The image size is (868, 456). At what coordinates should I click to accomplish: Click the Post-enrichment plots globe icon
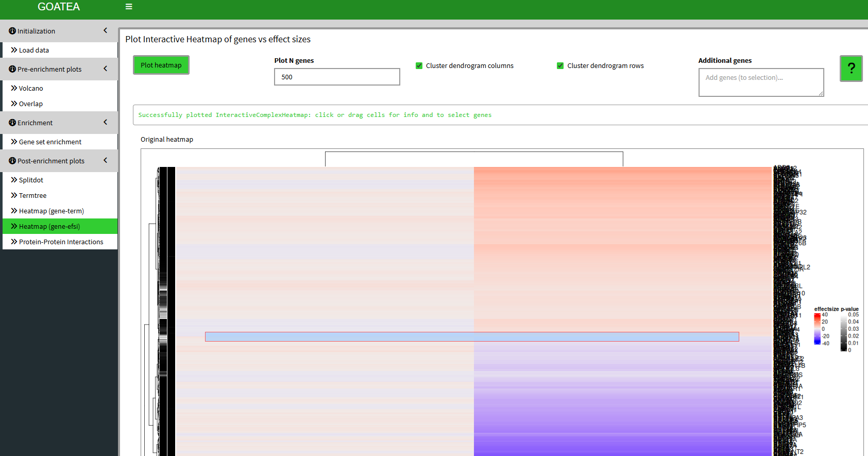click(x=12, y=161)
